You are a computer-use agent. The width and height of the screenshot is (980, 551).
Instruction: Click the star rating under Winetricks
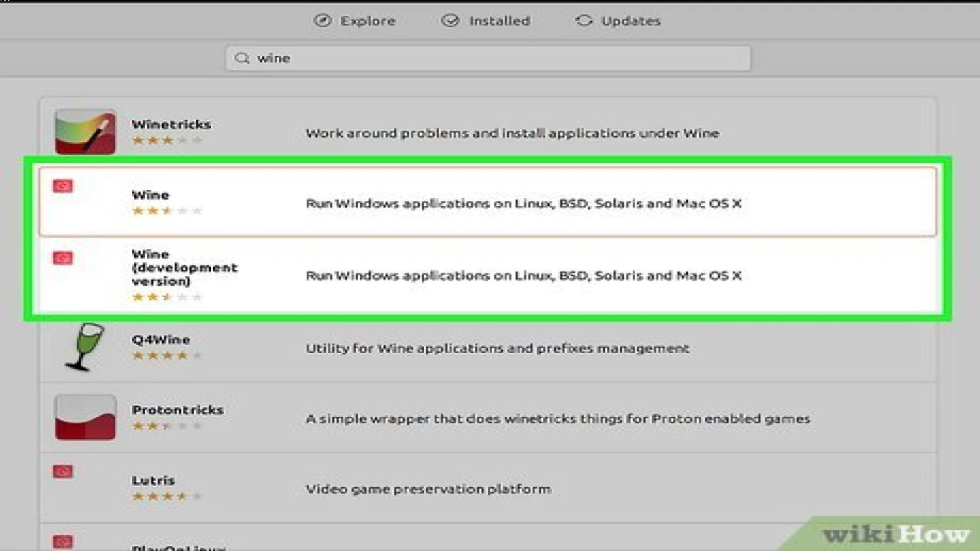tap(167, 141)
